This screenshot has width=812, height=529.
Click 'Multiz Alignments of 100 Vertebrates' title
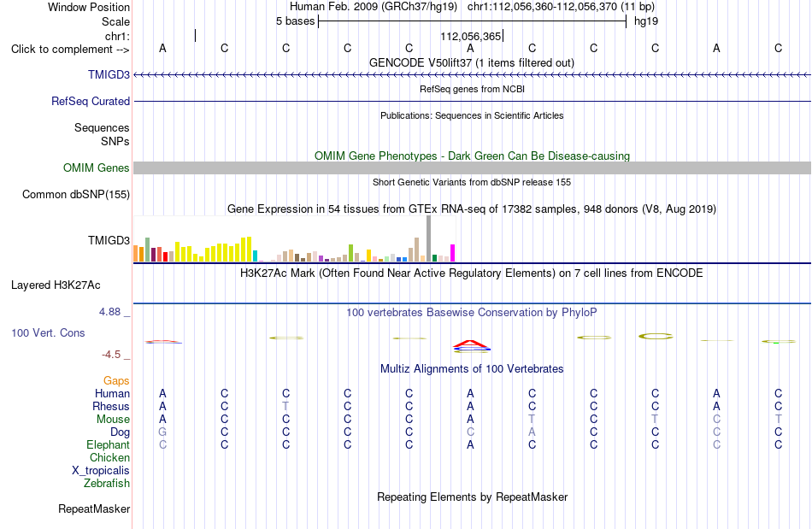(472, 368)
